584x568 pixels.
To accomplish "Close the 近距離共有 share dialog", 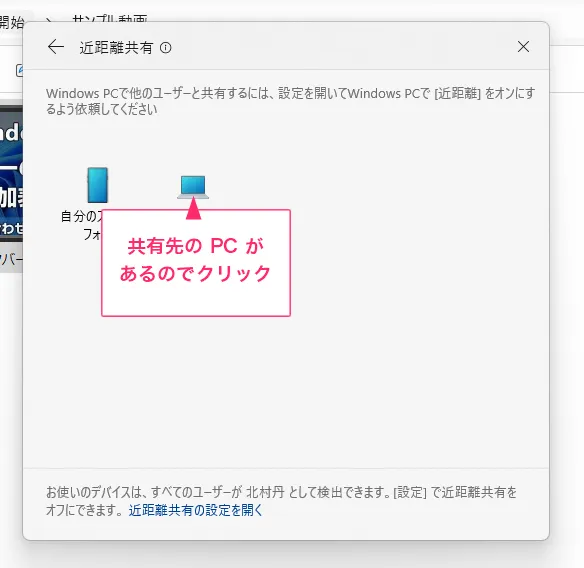I will (x=523, y=47).
